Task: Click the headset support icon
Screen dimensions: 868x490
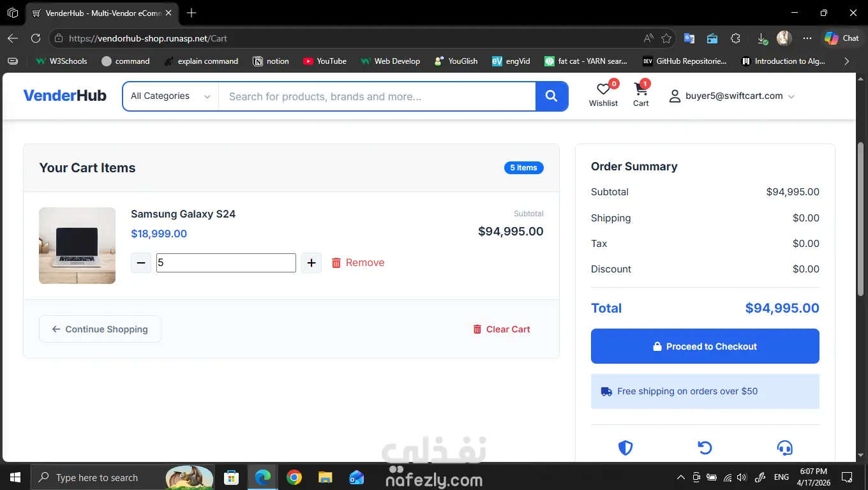Action: (x=784, y=448)
